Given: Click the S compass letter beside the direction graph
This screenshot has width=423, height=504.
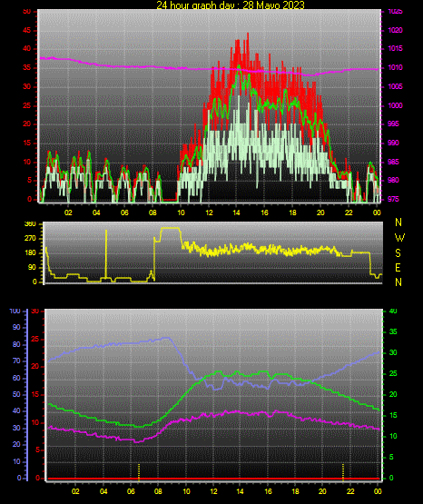Looking at the screenshot, I should point(398,253).
